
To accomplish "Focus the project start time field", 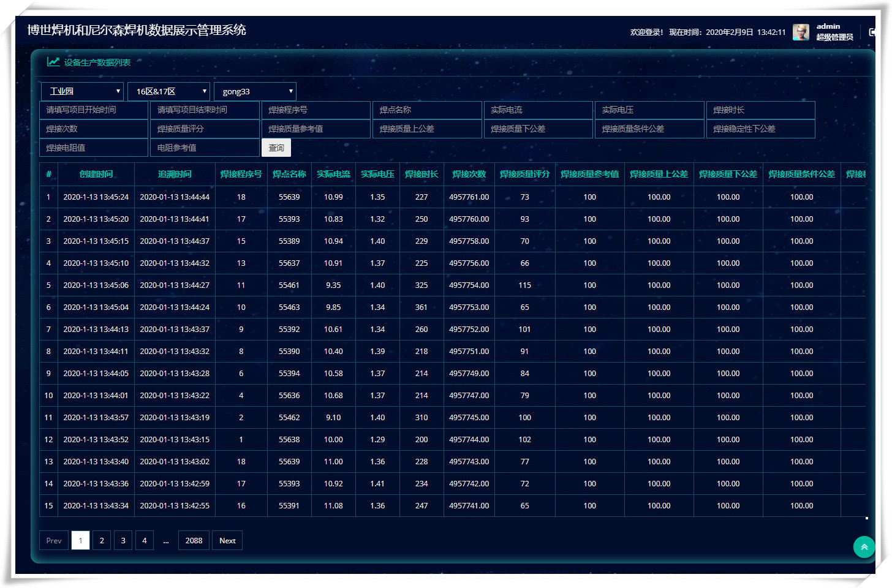I will tap(94, 110).
